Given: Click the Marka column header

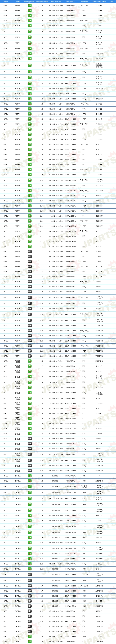Looking at the screenshot, I should tap(6, 1).
